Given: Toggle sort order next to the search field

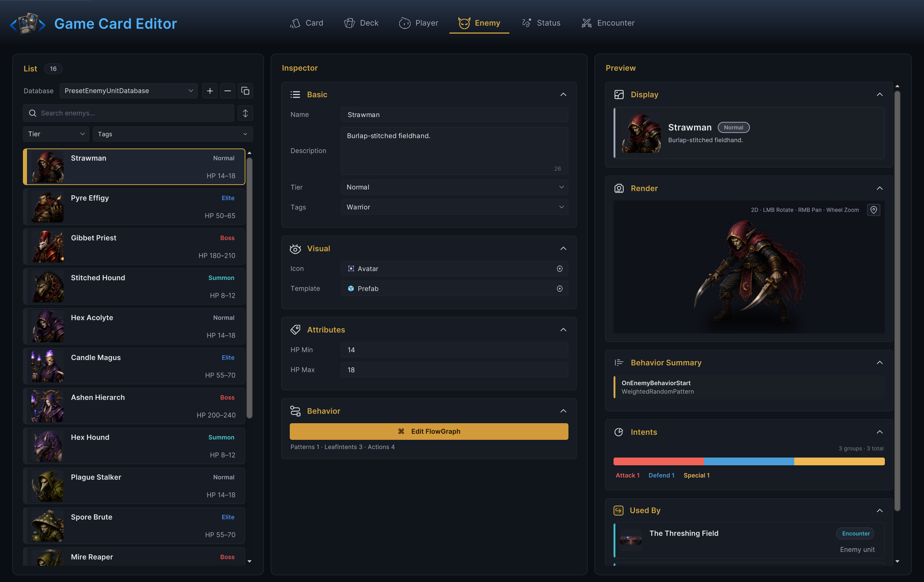Looking at the screenshot, I should 245,113.
